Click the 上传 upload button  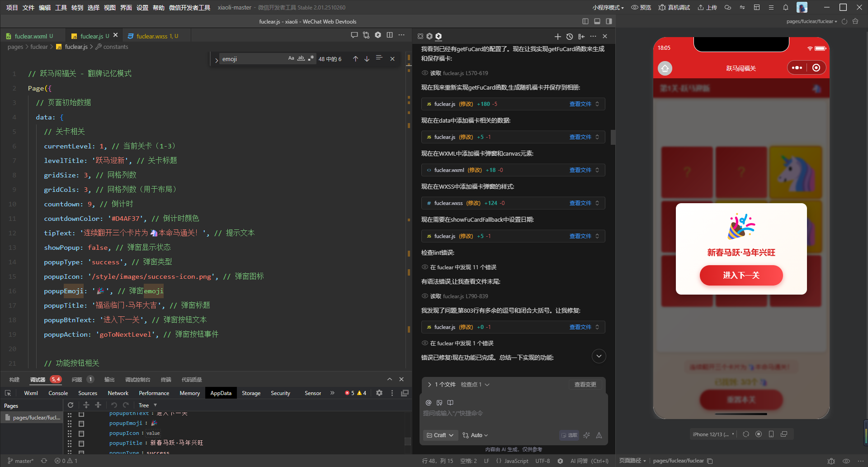click(707, 7)
